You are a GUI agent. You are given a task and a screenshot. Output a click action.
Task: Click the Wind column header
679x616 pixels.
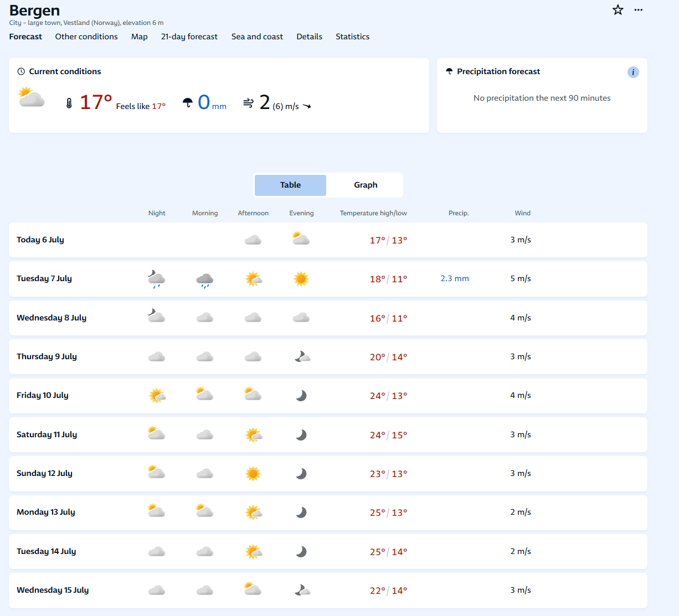(x=522, y=213)
